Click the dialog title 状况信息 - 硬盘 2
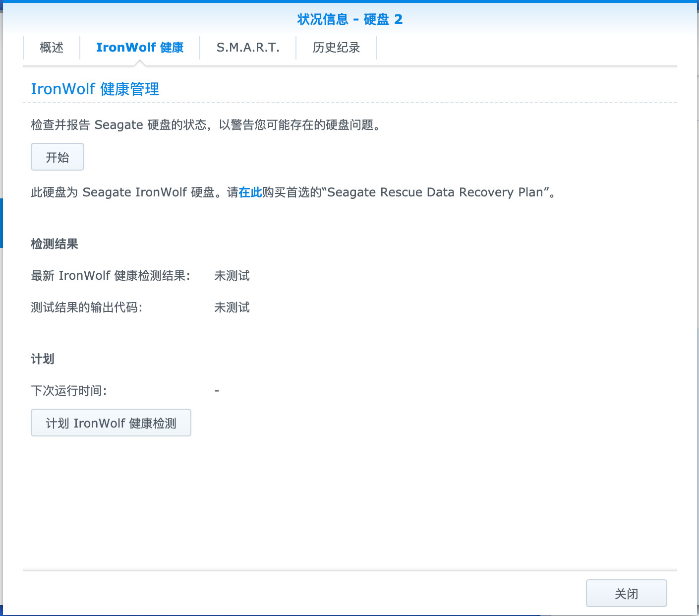The height and width of the screenshot is (616, 699). pyautogui.click(x=350, y=19)
